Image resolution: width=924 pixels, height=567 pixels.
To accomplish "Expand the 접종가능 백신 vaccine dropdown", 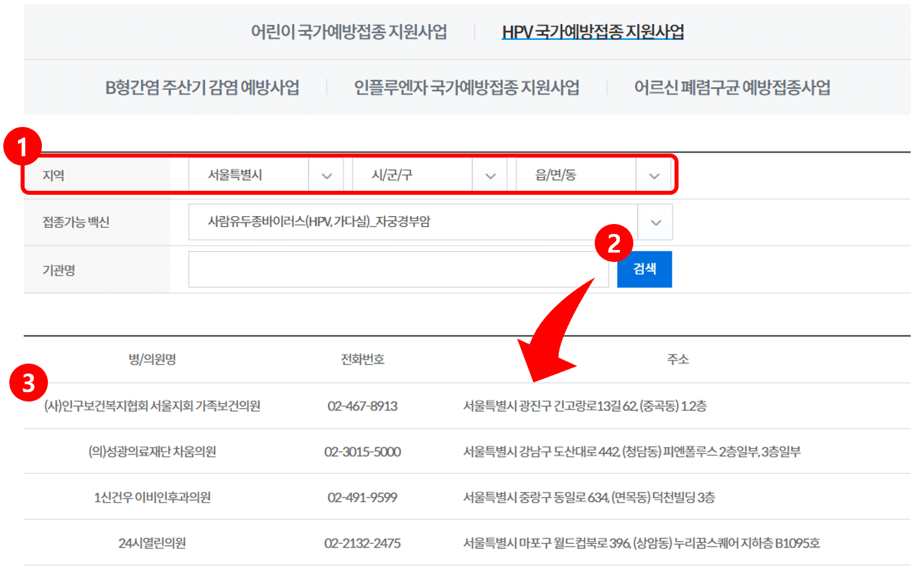I will click(x=655, y=222).
